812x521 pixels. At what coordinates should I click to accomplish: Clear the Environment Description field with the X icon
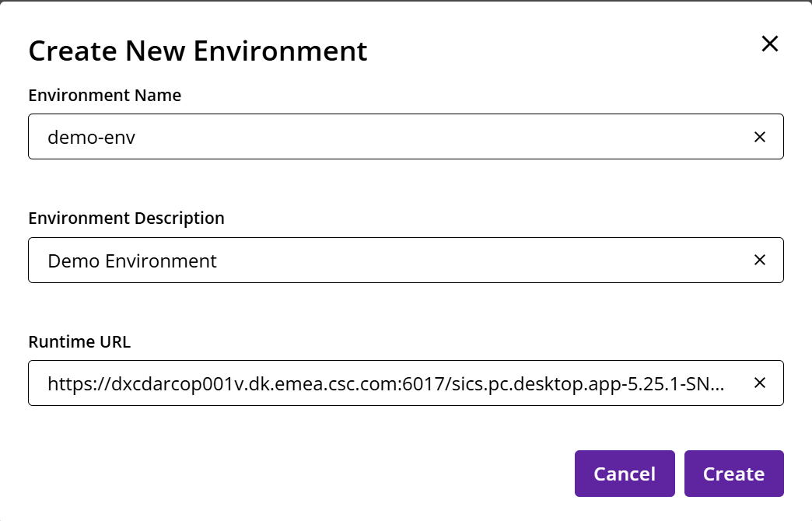click(x=759, y=260)
